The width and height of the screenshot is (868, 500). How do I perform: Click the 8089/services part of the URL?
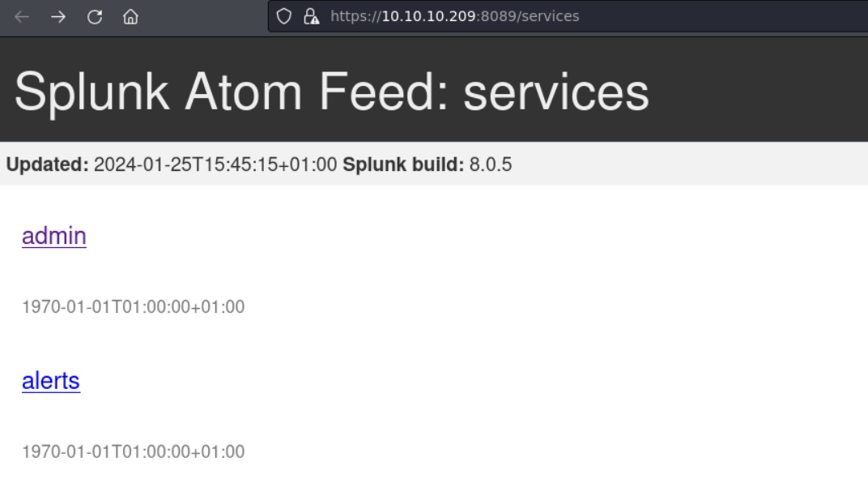click(x=530, y=16)
